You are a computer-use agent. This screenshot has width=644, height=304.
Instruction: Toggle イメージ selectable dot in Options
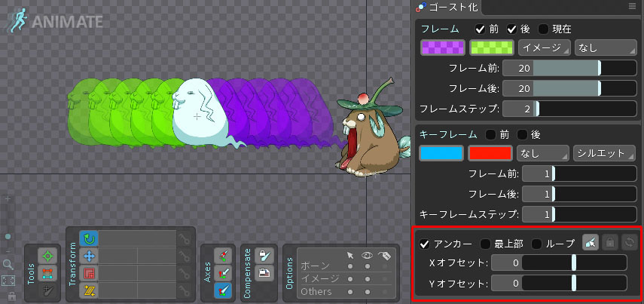[350, 279]
